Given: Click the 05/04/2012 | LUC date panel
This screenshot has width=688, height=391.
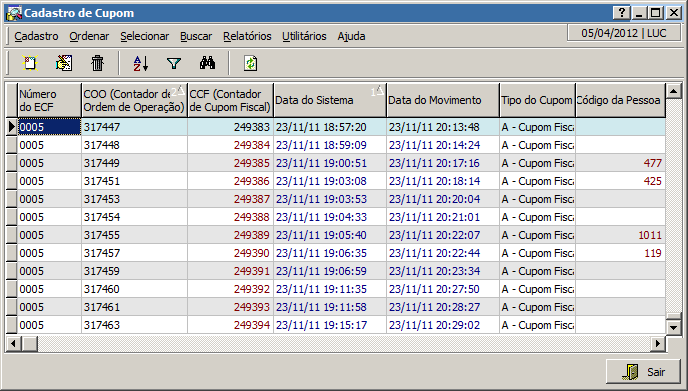Looking at the screenshot, I should click(x=624, y=33).
